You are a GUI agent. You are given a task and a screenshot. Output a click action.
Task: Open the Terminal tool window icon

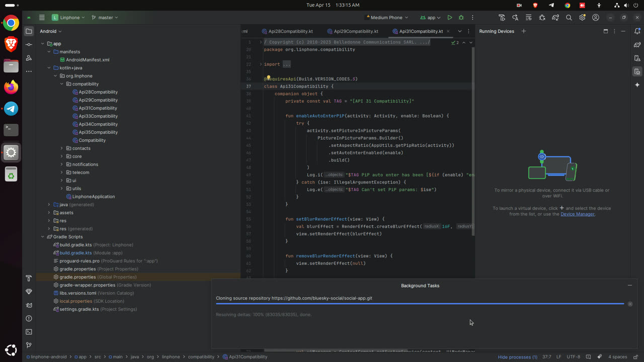[29, 332]
